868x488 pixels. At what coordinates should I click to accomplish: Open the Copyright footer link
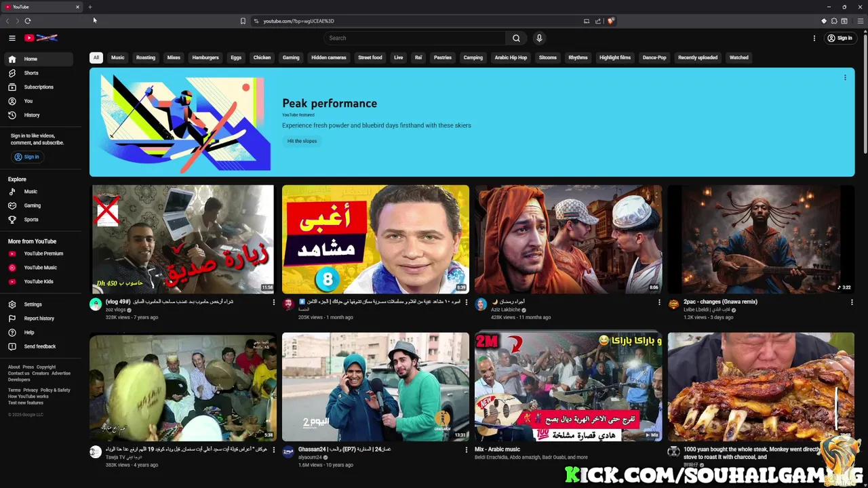pos(46,367)
